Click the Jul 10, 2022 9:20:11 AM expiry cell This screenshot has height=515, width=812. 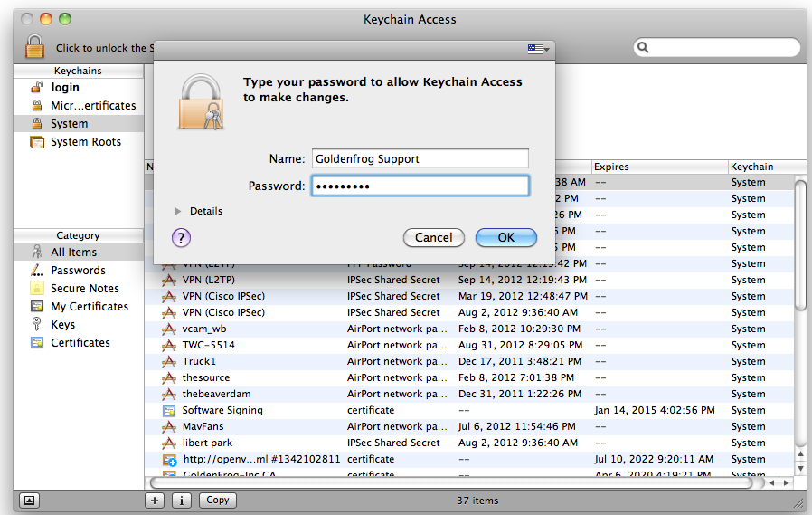tap(654, 459)
